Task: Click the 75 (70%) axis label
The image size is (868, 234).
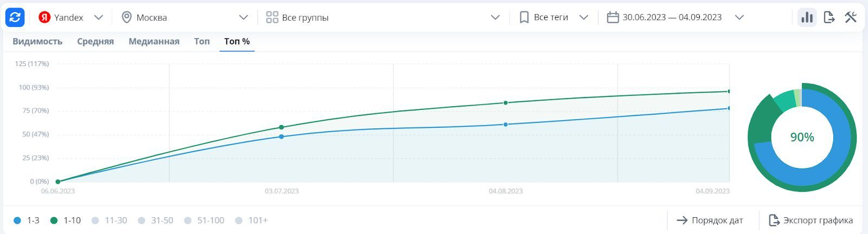Action: [35, 110]
